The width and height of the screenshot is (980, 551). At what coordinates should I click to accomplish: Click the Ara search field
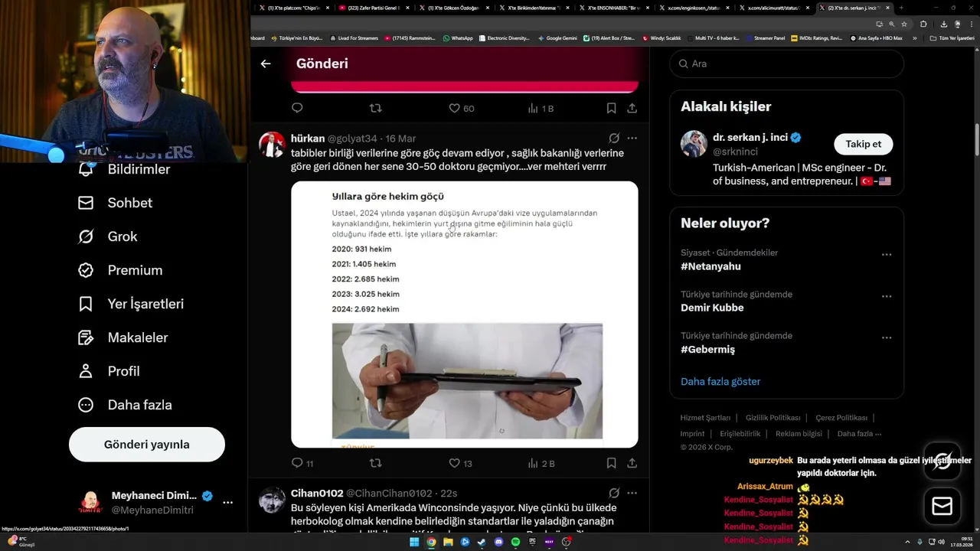(786, 64)
